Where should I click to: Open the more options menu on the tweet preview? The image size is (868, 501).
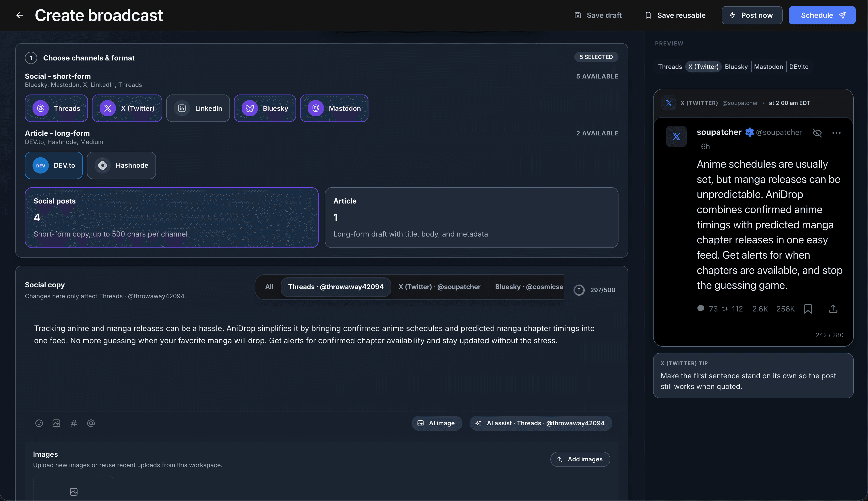[837, 133]
